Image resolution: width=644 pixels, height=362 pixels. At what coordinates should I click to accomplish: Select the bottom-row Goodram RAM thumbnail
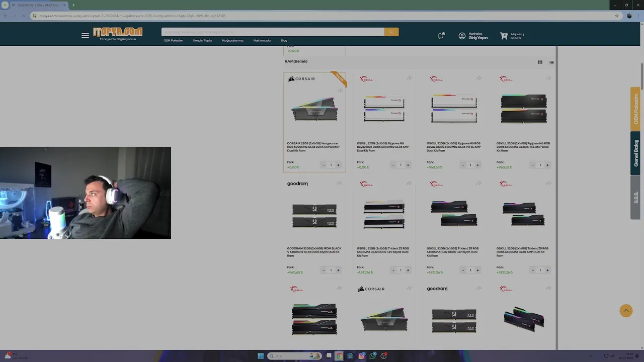[454, 321]
